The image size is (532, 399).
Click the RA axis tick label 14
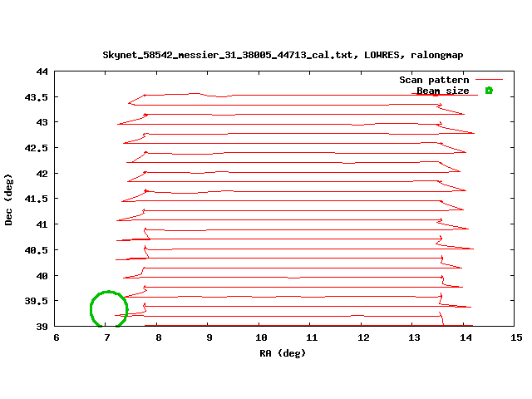point(465,337)
